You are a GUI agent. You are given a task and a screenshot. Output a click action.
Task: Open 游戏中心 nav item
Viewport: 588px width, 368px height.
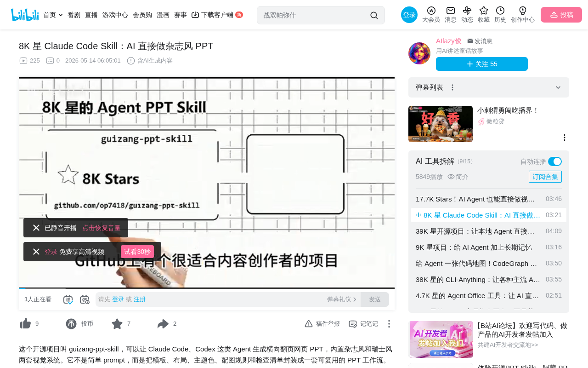point(115,15)
